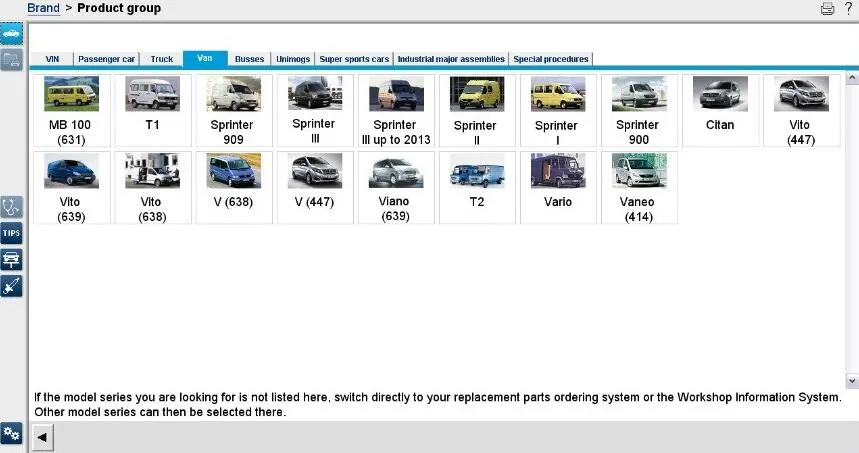Open the settings gears icon
This screenshot has height=453, width=859.
(x=12, y=434)
